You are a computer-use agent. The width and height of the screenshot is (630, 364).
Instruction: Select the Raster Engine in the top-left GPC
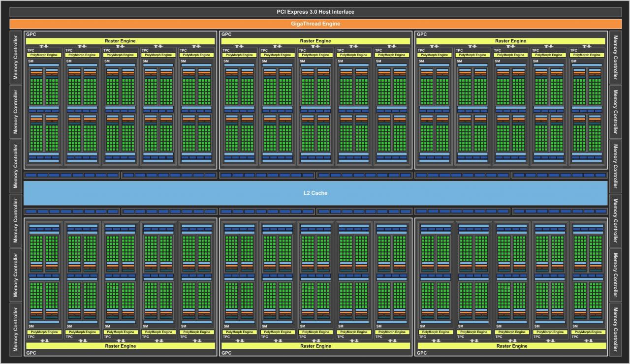point(120,41)
